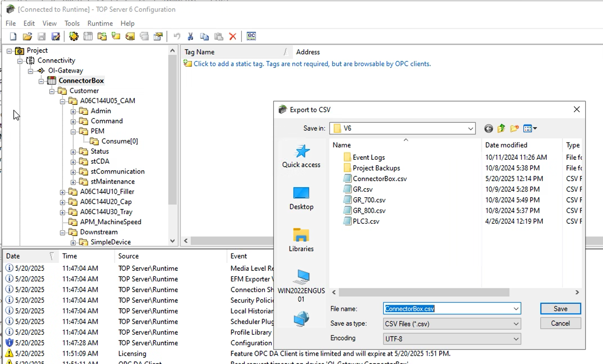Open the Encoding UTF-8 dropdown

pos(516,339)
